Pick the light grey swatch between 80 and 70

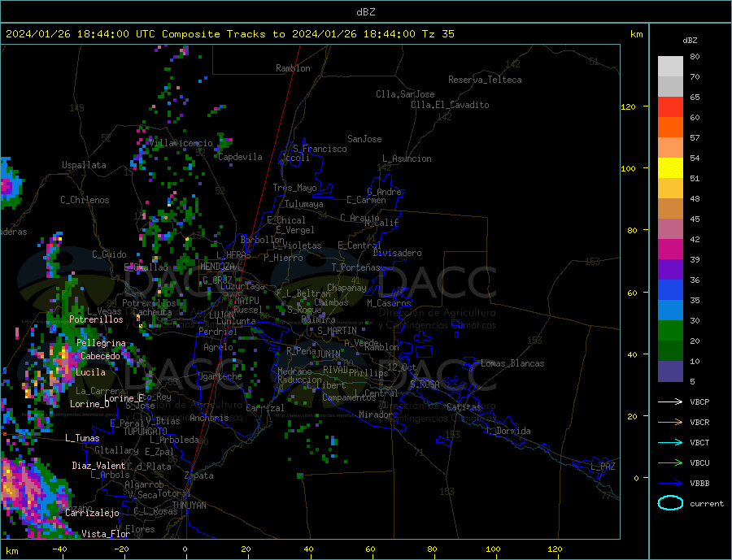(x=670, y=67)
